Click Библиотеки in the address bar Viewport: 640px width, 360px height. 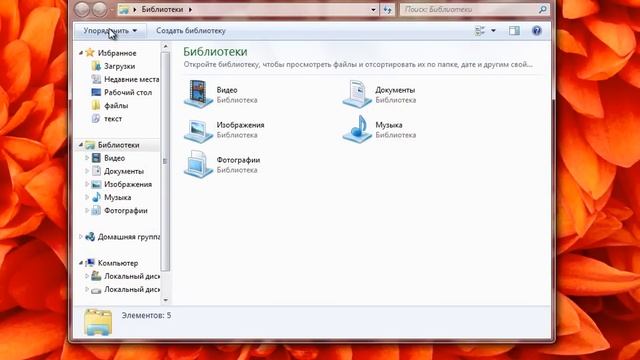(x=162, y=9)
